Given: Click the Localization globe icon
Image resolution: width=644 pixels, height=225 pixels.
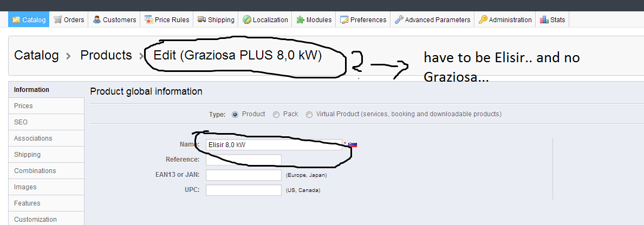Looking at the screenshot, I should point(247,19).
